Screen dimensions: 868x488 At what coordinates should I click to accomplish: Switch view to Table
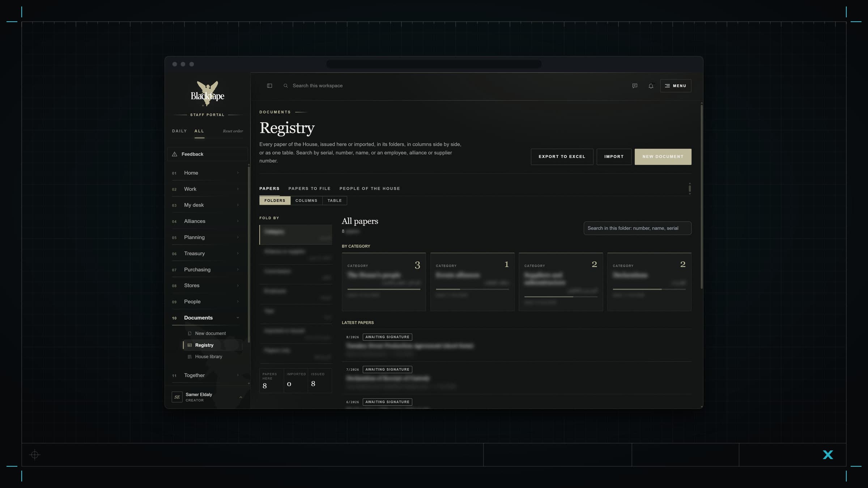(x=335, y=201)
